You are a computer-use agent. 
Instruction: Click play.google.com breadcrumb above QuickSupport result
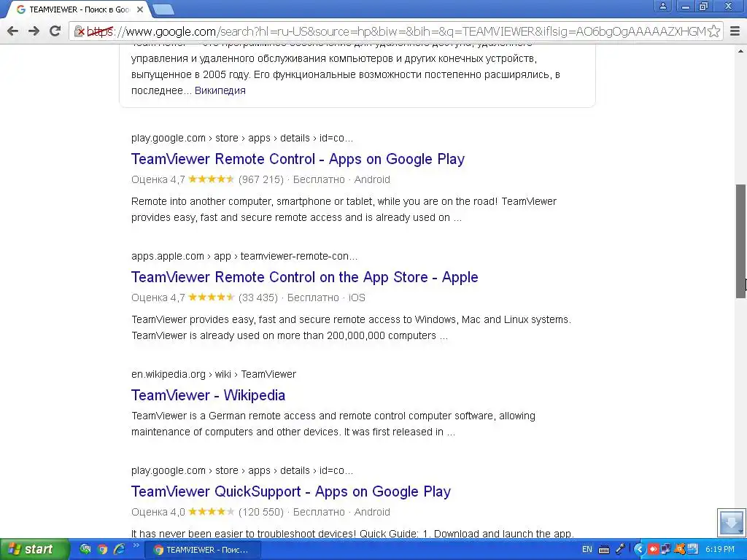(x=242, y=470)
